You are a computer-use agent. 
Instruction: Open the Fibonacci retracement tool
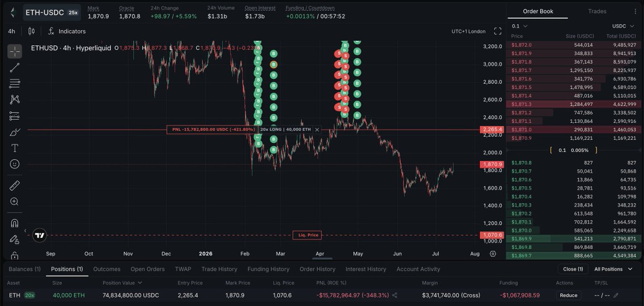14,84
